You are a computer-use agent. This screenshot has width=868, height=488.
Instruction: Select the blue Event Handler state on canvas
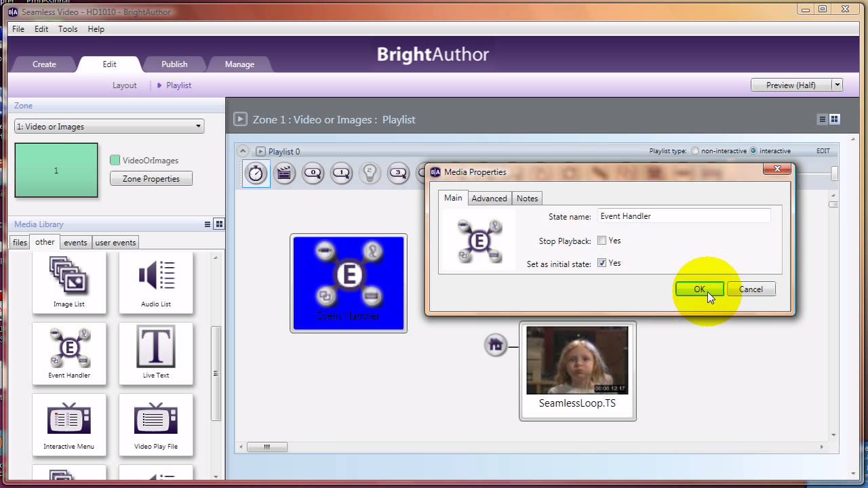[x=349, y=283]
